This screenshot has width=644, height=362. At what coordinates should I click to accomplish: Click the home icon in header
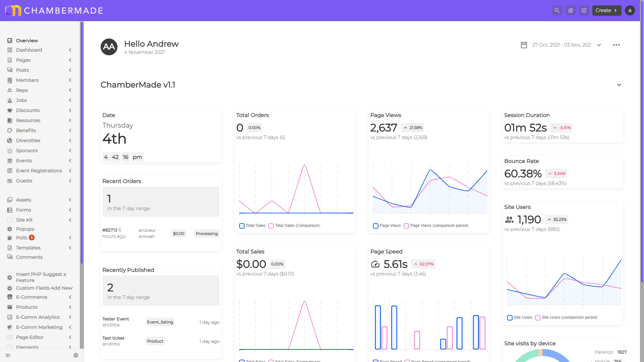(570, 10)
